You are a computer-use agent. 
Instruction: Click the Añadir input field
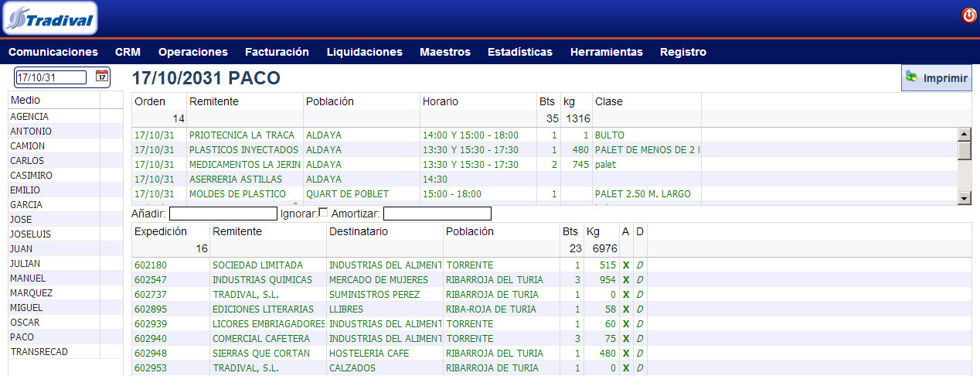coord(223,214)
